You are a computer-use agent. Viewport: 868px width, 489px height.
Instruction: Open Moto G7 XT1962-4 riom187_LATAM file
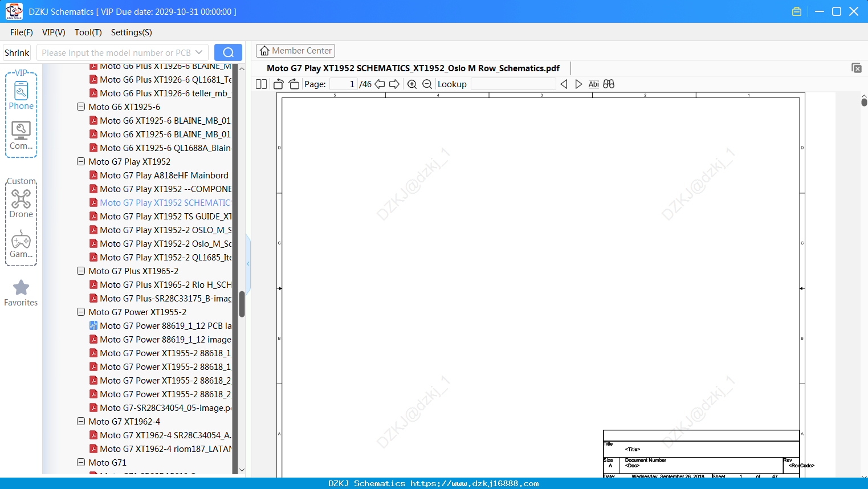[x=160, y=449]
